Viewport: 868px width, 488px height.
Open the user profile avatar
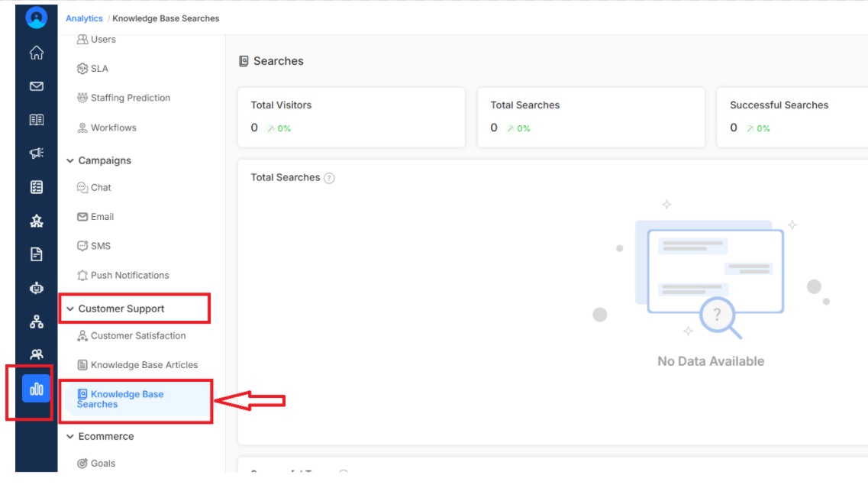click(x=37, y=18)
